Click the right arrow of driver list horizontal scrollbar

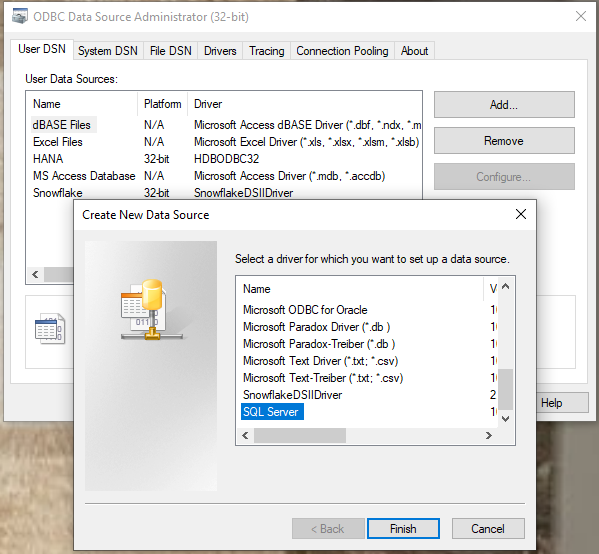489,436
